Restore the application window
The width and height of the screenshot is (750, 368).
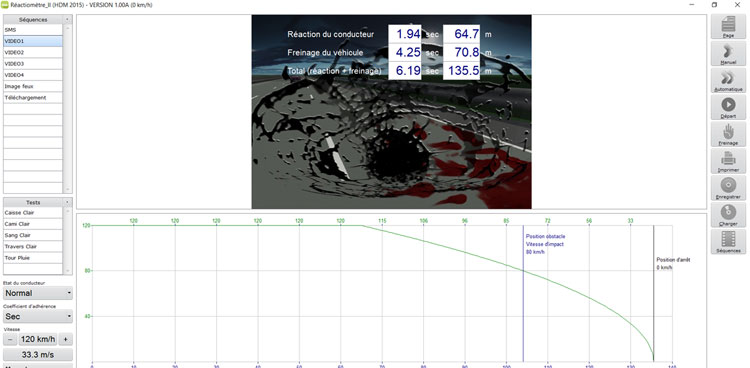pyautogui.click(x=714, y=4)
